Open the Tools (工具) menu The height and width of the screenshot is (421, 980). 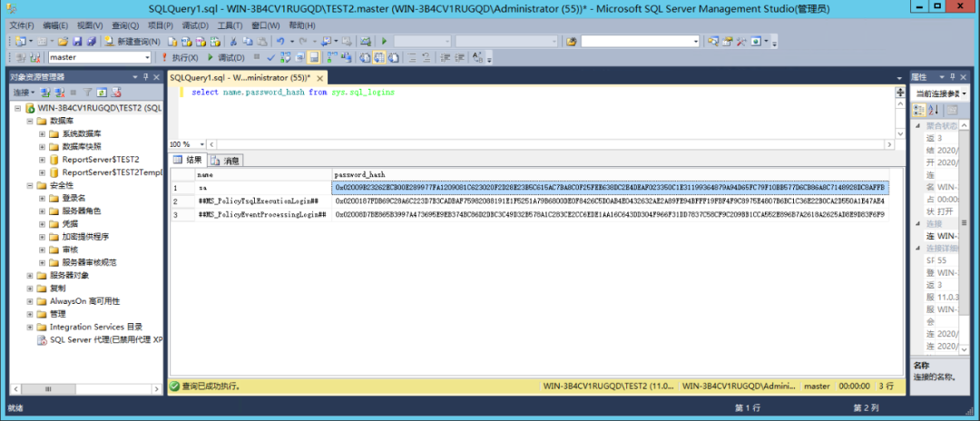[x=230, y=25]
